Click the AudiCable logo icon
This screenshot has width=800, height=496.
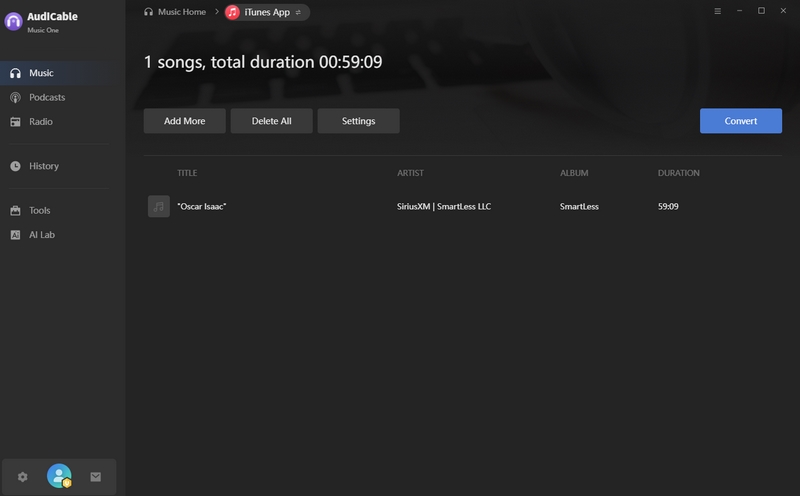tap(13, 21)
